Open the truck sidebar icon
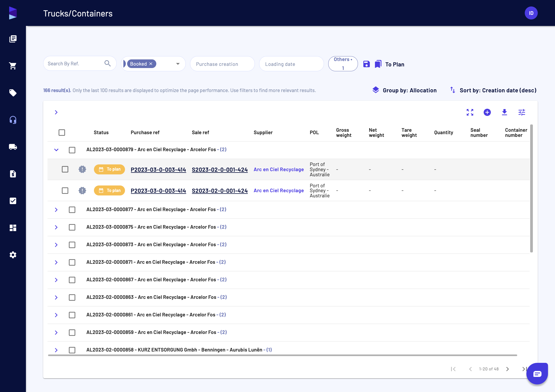 13,147
